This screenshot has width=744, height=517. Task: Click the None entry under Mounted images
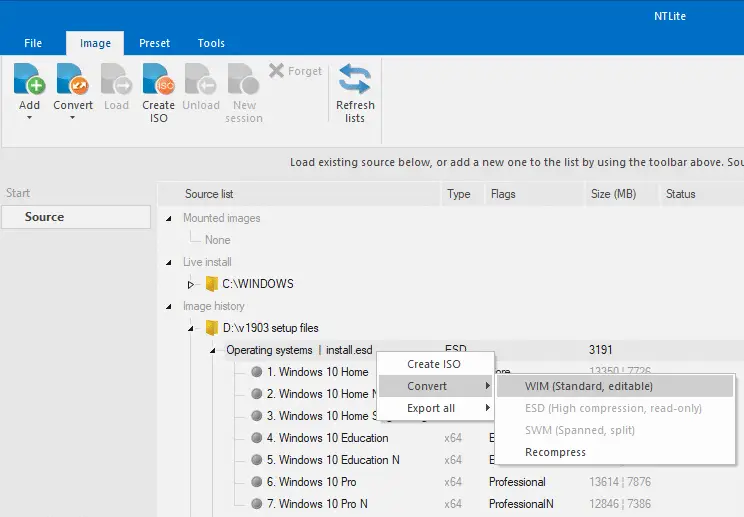click(x=218, y=240)
